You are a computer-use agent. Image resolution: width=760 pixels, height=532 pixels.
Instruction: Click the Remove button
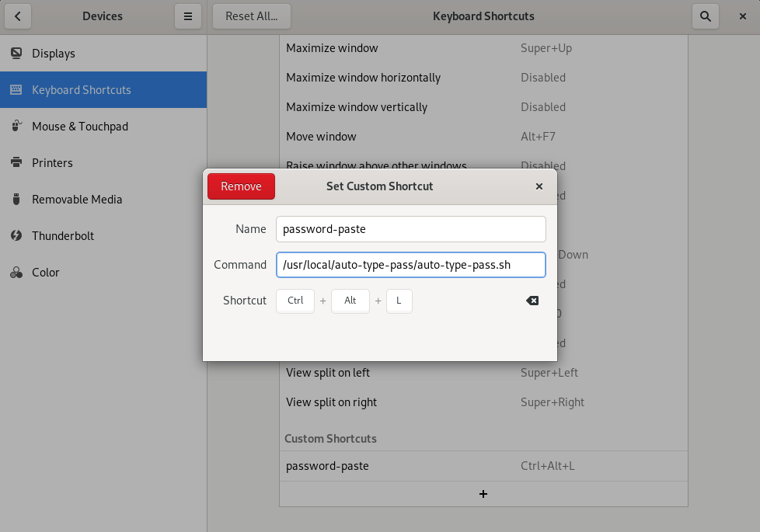click(x=242, y=186)
